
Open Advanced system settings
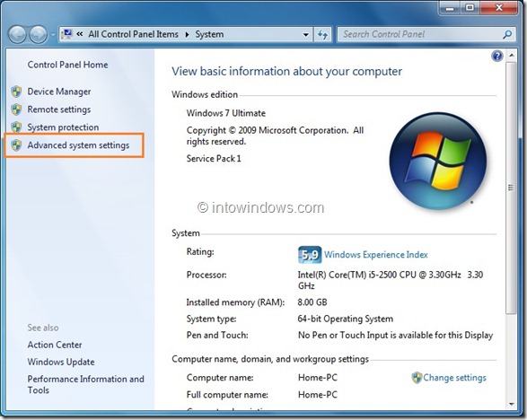click(78, 145)
